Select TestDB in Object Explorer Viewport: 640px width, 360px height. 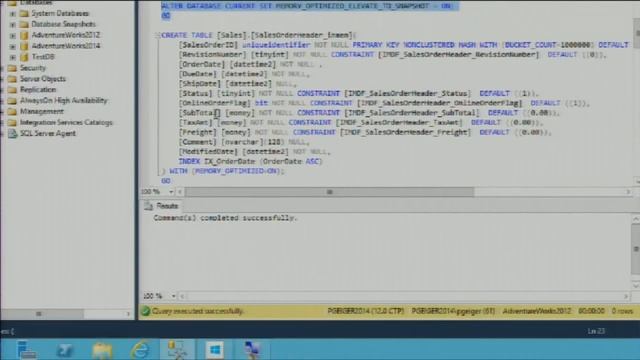point(43,57)
